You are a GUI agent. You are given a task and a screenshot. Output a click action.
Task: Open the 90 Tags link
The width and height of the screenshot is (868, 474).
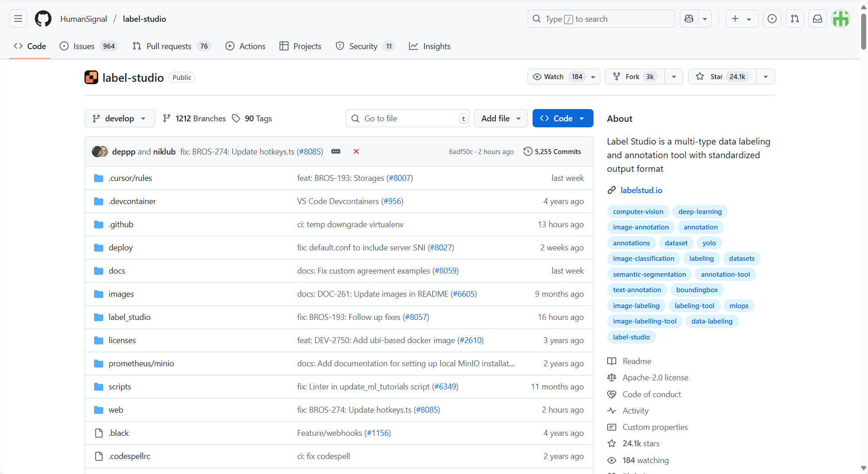252,118
